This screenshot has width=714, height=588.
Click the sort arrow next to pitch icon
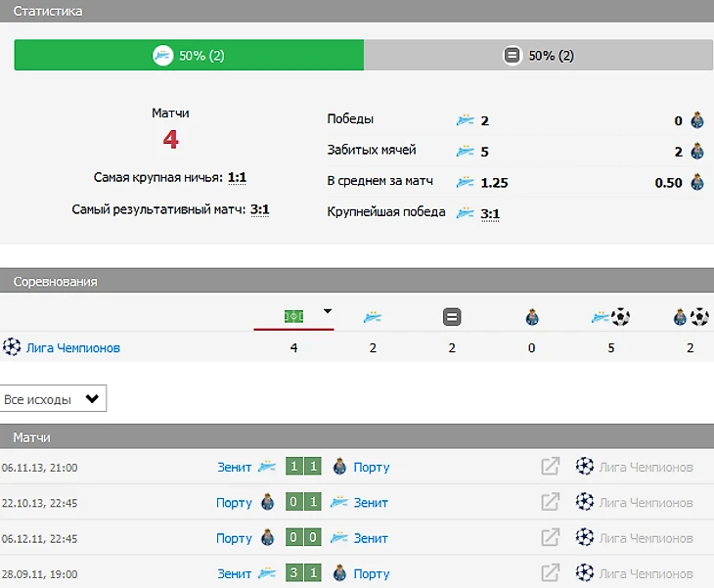(328, 312)
